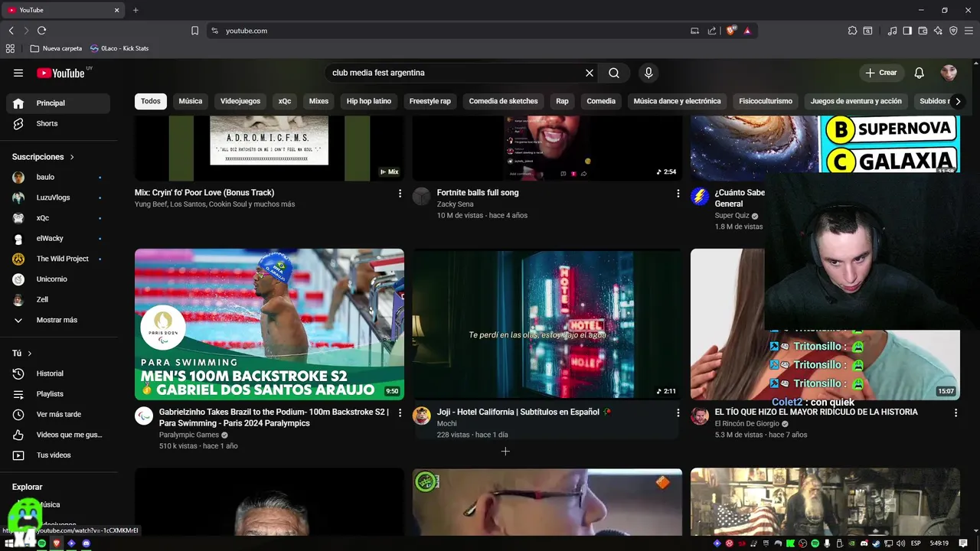The image size is (980, 551).
Task: Open Brave Wallet icon
Action: coord(923,31)
